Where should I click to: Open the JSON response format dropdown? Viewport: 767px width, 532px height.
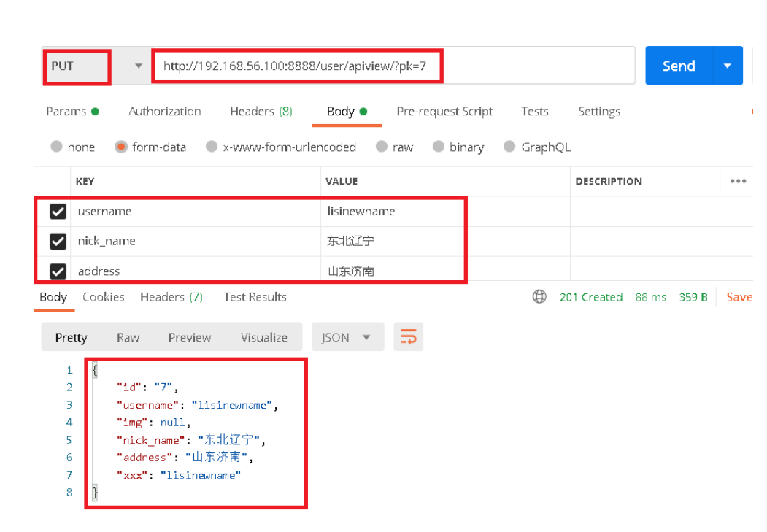pos(347,337)
